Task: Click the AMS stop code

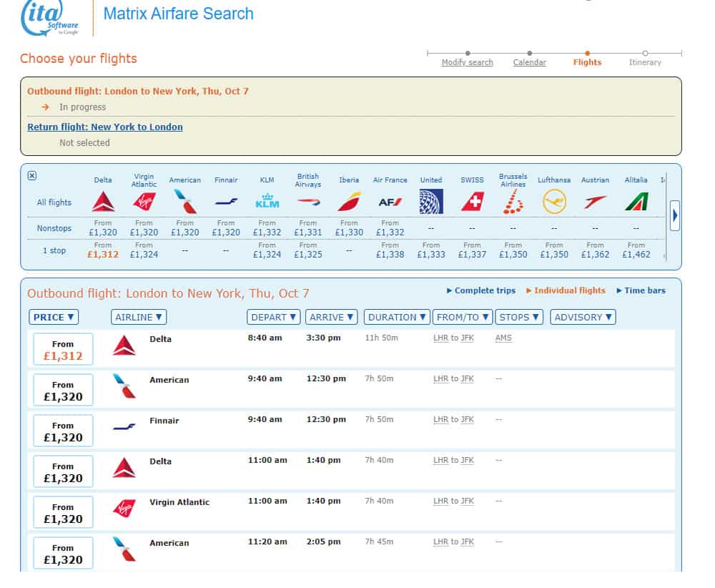Action: (503, 338)
